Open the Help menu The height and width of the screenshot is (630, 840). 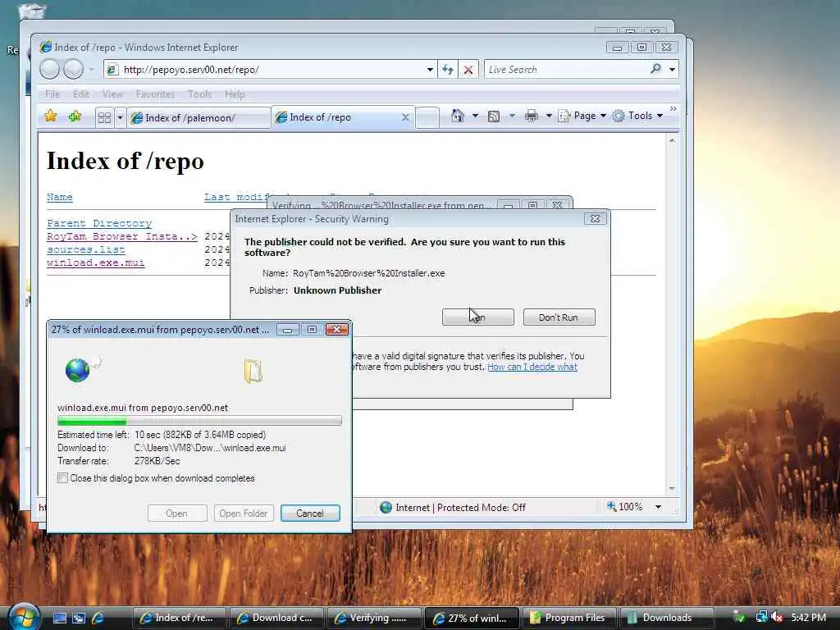pos(235,94)
